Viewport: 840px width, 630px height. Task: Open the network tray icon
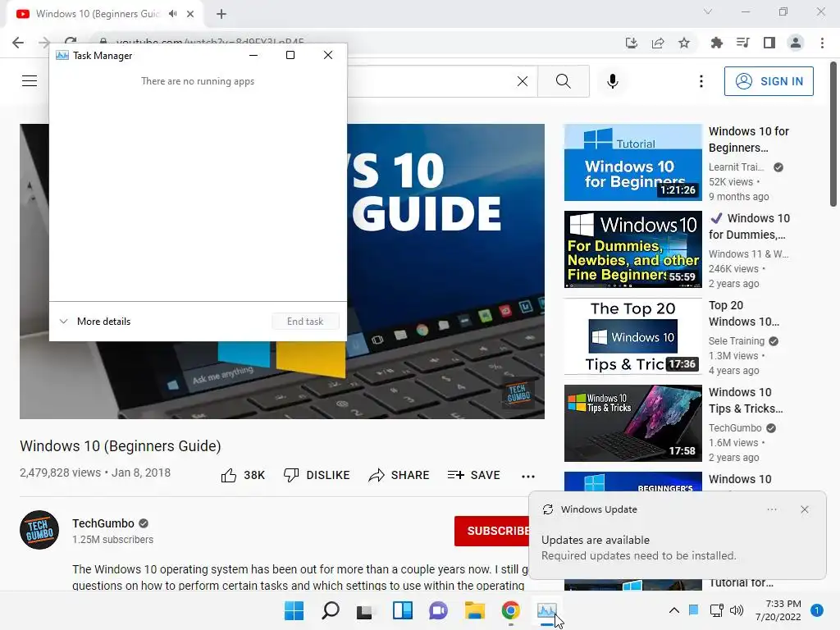716,610
